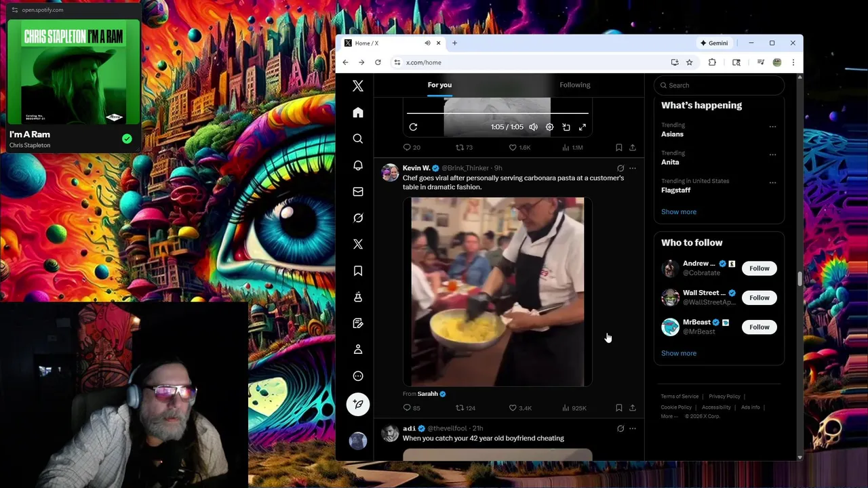
Task: Like Kevin W. post with 3.4K likes
Action: [x=520, y=408]
